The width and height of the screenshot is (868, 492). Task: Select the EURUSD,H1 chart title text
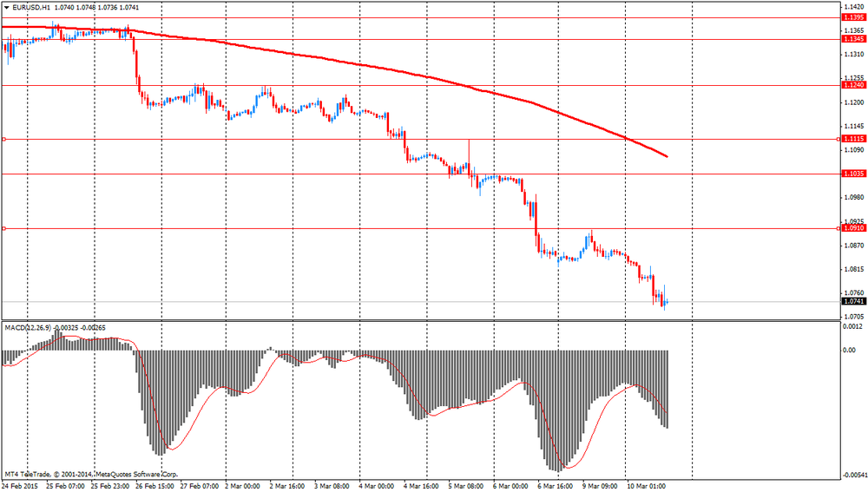pos(31,8)
